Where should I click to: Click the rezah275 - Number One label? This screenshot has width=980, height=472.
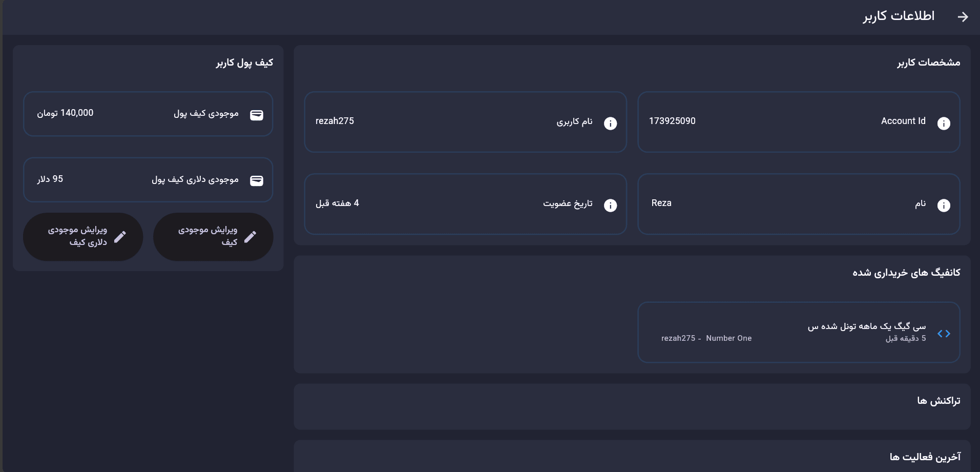point(706,338)
